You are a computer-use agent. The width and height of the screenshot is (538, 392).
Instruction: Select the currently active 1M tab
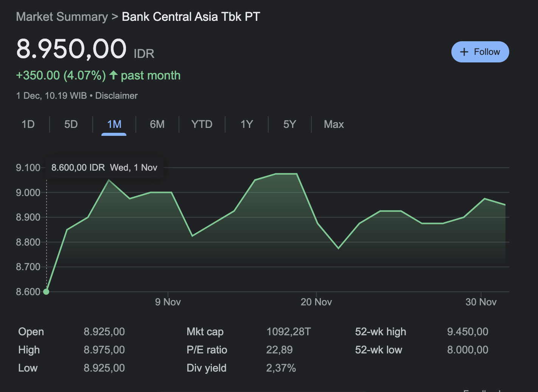[114, 124]
